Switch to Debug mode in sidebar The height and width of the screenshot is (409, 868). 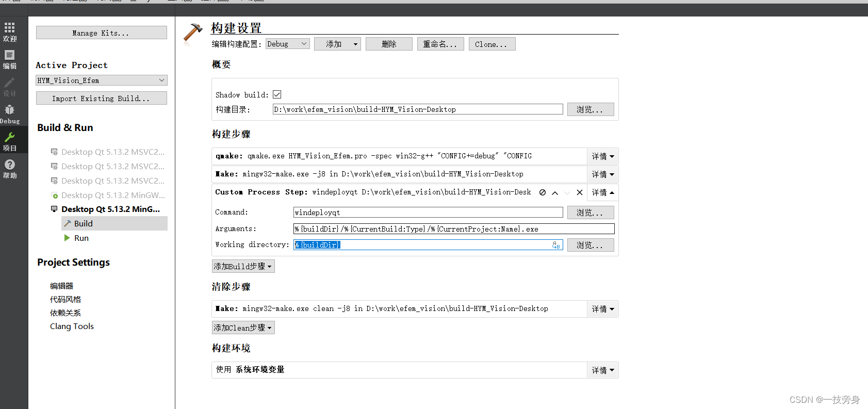coord(10,114)
